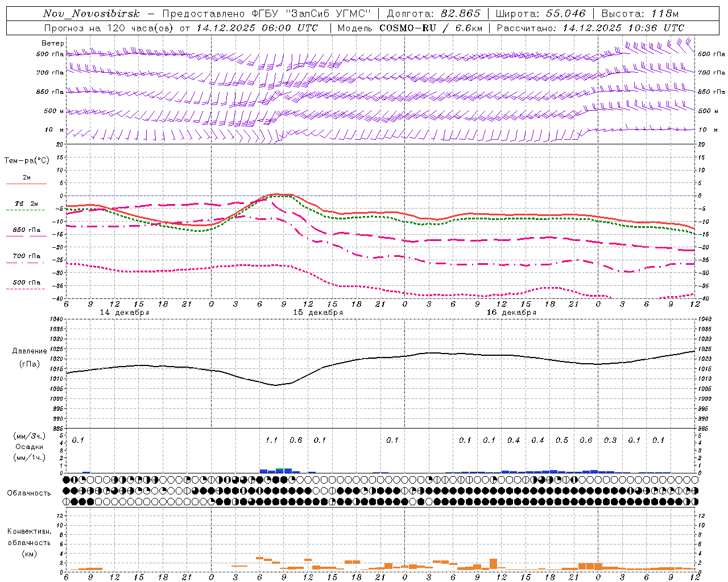
Task: Select the provider text ФГБУ "ЗапСиб УГМС"
Action: [311, 14]
